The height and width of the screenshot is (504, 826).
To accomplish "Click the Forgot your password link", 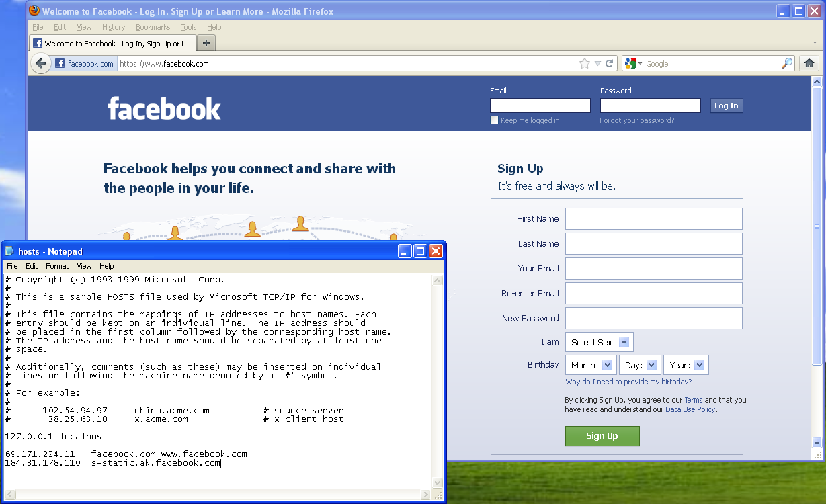I will pos(636,120).
